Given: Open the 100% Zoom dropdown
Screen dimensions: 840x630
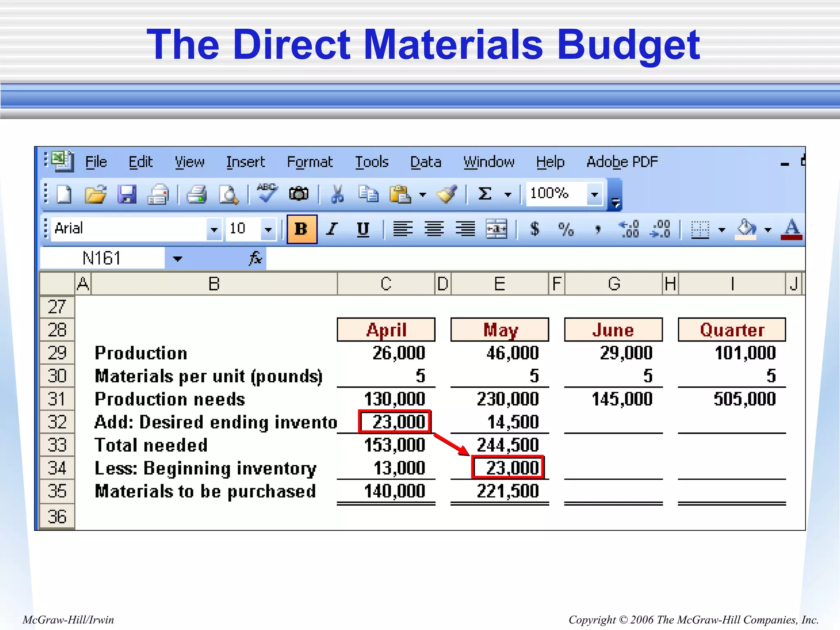Looking at the screenshot, I should tap(594, 194).
